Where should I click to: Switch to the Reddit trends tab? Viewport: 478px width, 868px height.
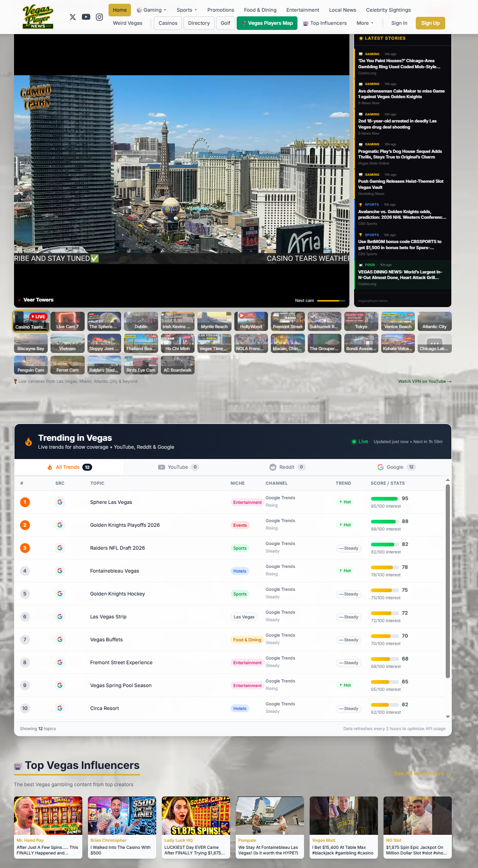pyautogui.click(x=287, y=467)
